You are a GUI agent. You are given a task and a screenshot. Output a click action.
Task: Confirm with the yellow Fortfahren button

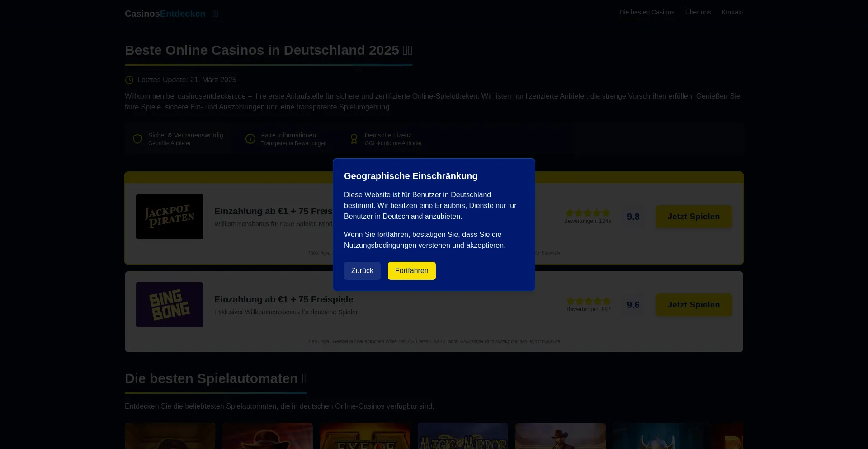tap(411, 271)
